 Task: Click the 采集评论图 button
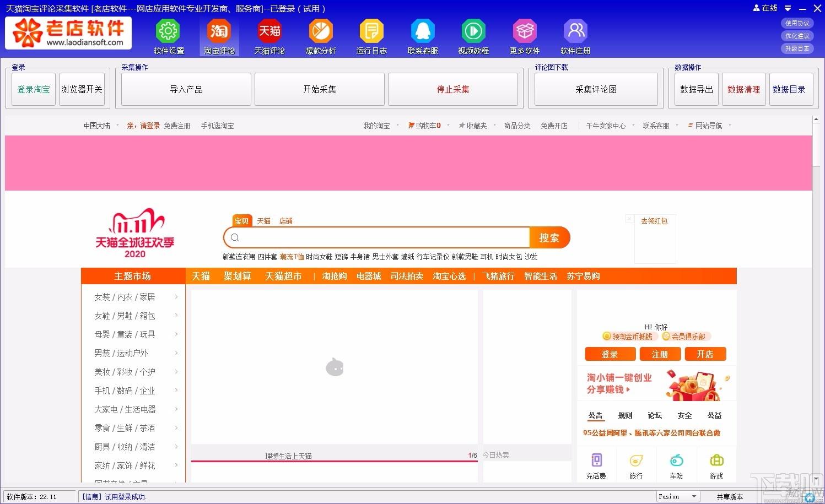pyautogui.click(x=596, y=89)
